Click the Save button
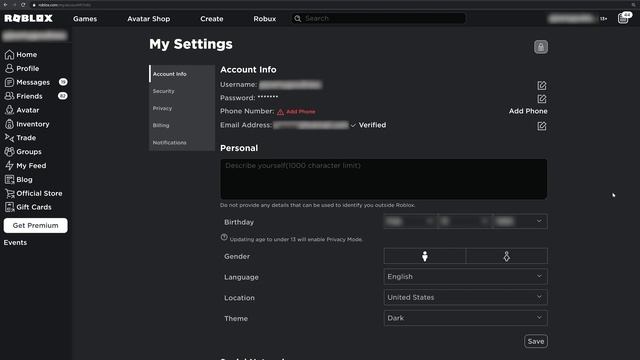This screenshot has width=640, height=360. point(536,341)
